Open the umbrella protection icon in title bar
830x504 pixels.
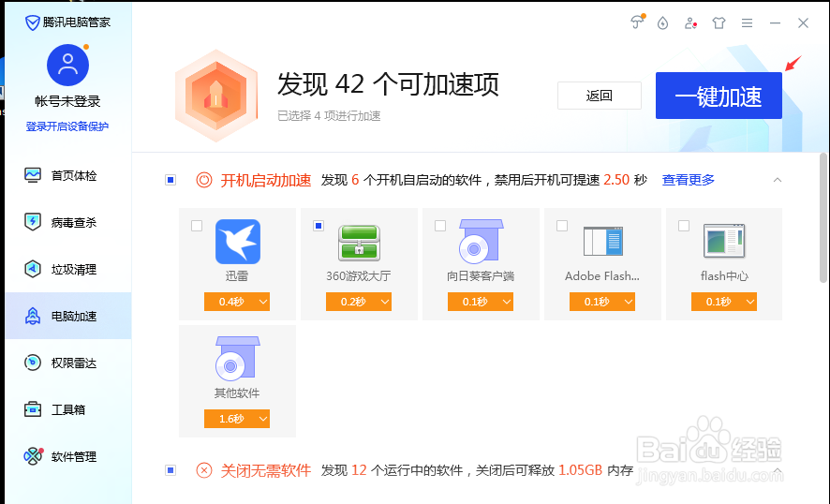point(637,22)
